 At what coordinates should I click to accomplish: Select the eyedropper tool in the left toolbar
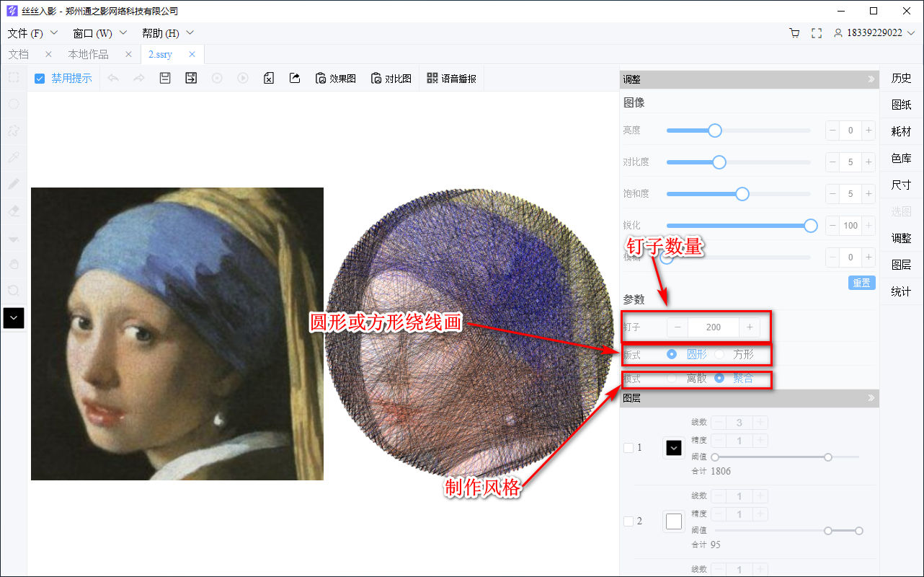tap(14, 157)
